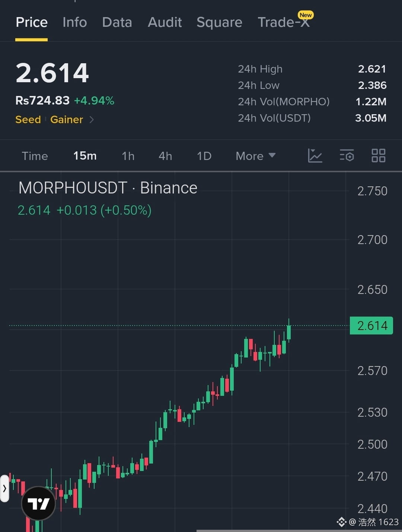Tap the 24h Vol(USDT) value 3.05M
The image size is (402, 532).
click(x=371, y=118)
